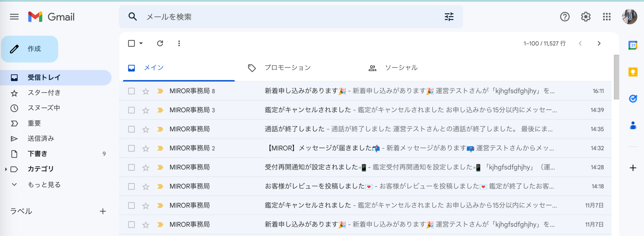Click the 作成 compose button
This screenshot has width=644, height=236.
tap(30, 49)
